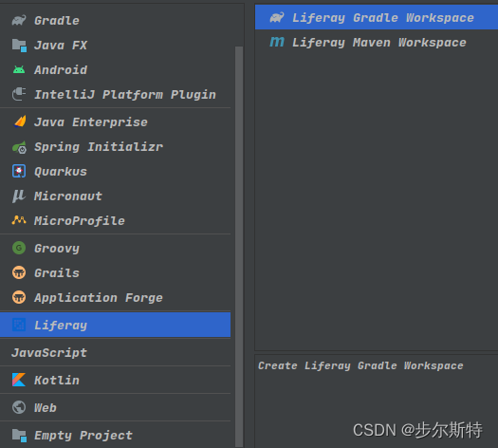
Task: Click the green Groovy icon
Action: (19, 248)
